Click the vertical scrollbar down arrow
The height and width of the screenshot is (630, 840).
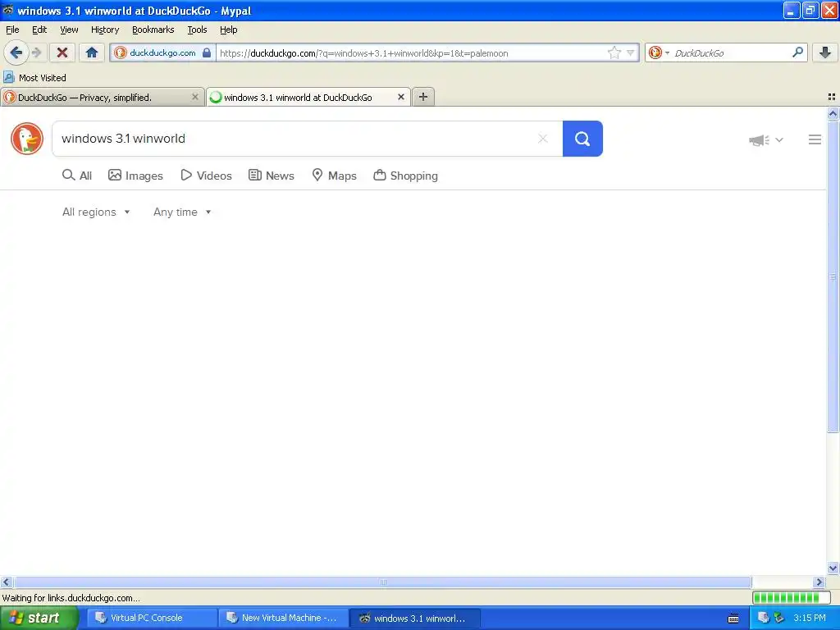tap(833, 568)
